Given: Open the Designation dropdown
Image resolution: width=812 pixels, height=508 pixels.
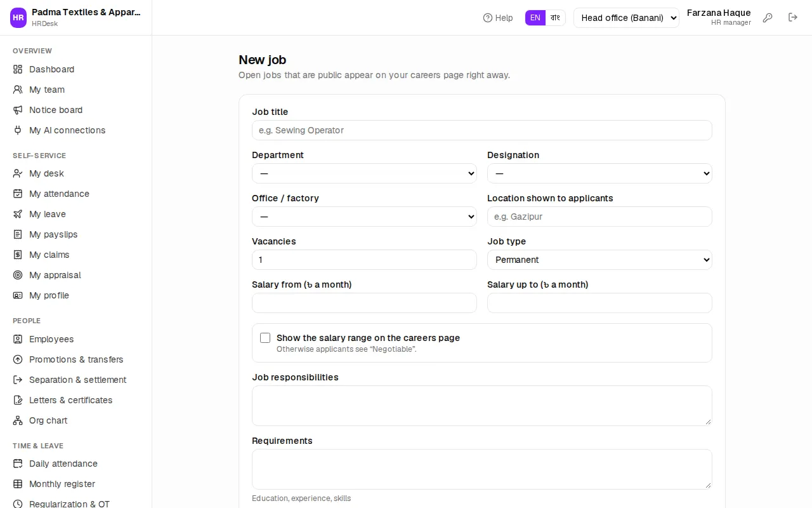Looking at the screenshot, I should [x=599, y=173].
